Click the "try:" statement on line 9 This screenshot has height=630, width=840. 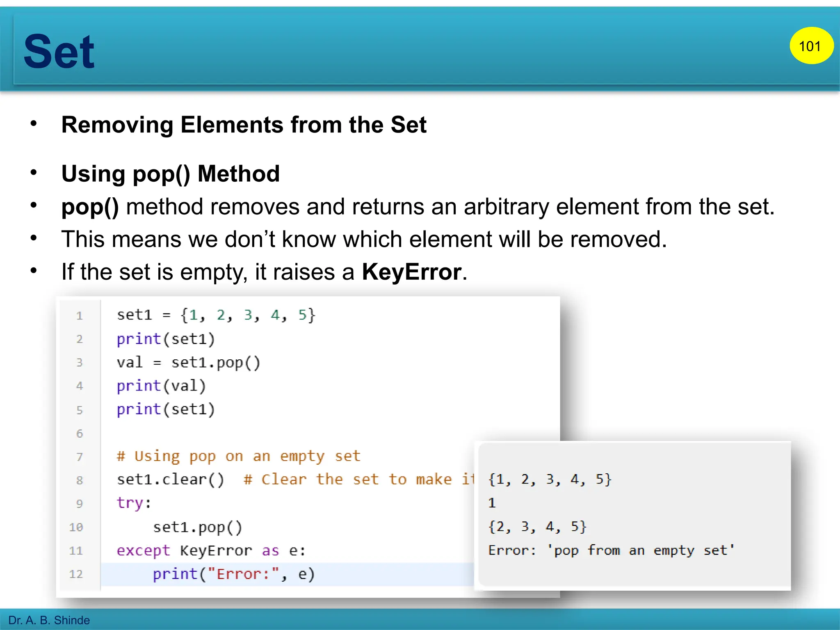tap(134, 503)
